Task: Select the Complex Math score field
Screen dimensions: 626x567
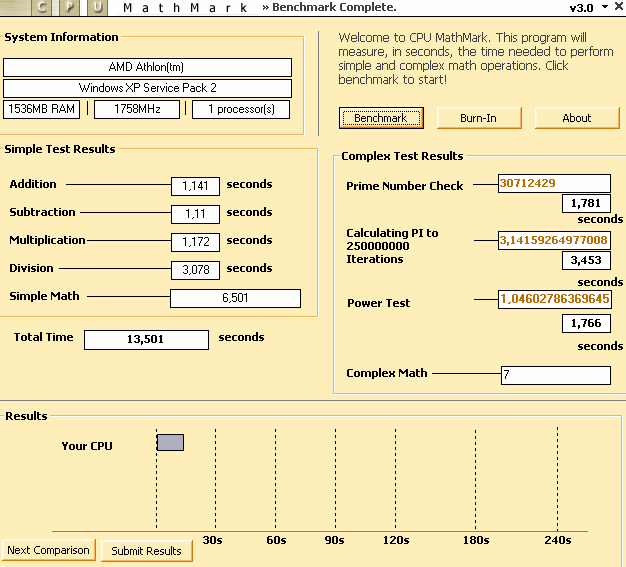Action: [x=555, y=375]
